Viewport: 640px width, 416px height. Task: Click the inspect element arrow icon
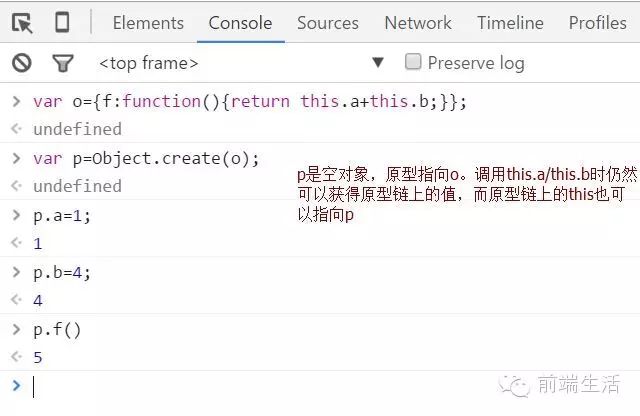[x=22, y=22]
